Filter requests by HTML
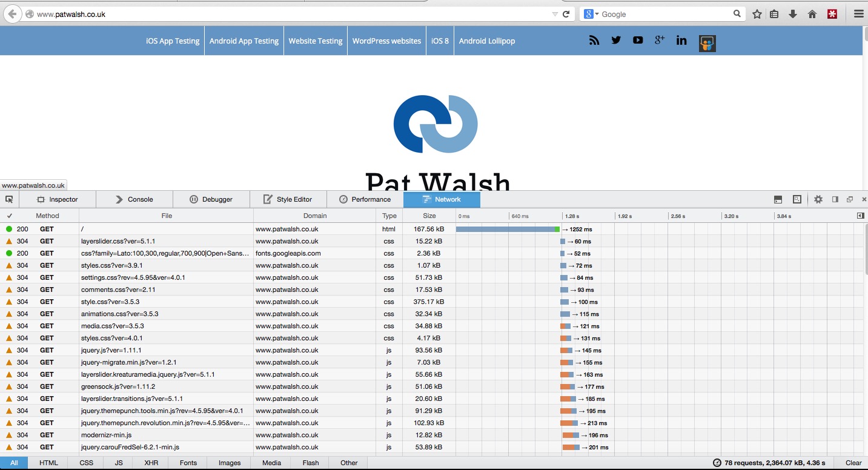Viewport: 868px width, 470px height. [x=49, y=463]
